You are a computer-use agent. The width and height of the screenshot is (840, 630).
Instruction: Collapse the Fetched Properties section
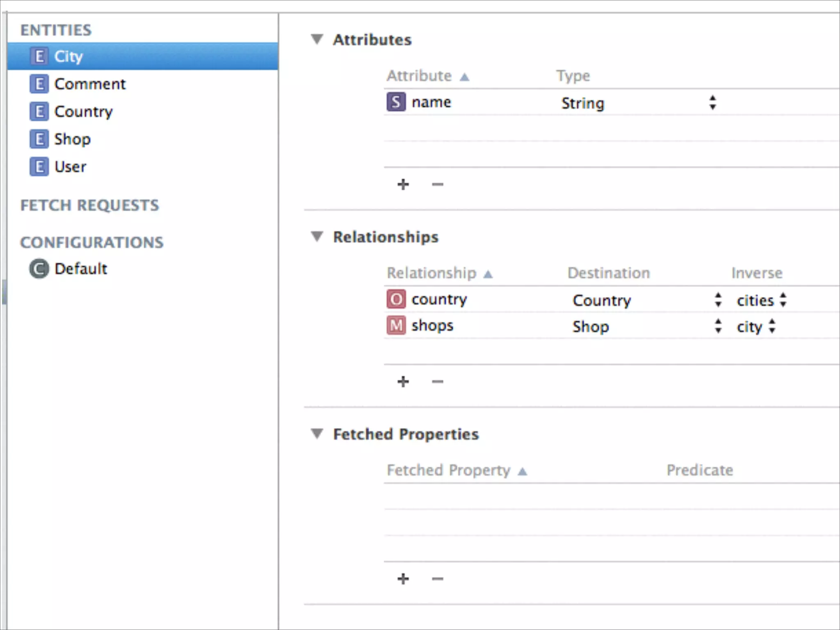317,434
